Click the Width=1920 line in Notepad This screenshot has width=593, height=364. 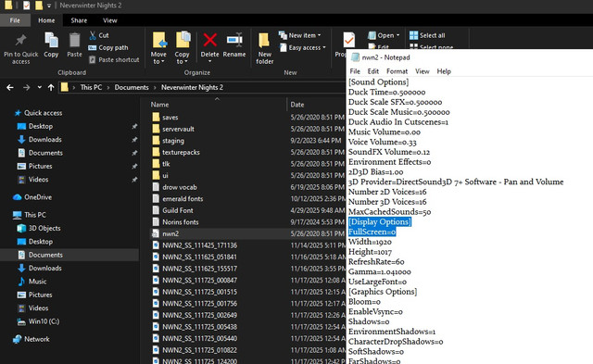point(370,242)
